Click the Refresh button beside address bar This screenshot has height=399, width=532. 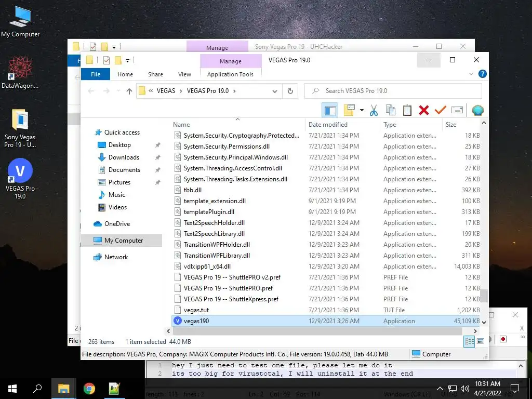[x=290, y=91]
